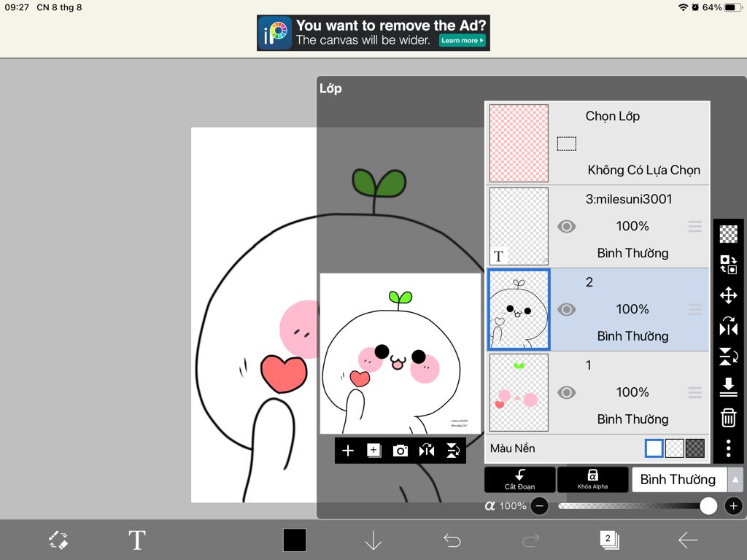The width and height of the screenshot is (747, 560).
Task: Grab reorder handle of layer 2
Action: [695, 309]
